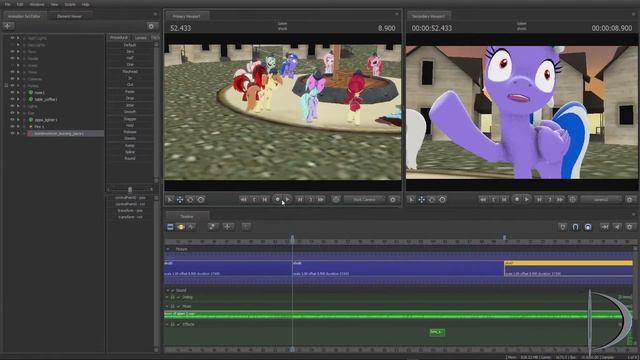This screenshot has height=360, width=640.
Task: Toggle the magnet snap icon on timeline toolbar
Action: click(575, 227)
